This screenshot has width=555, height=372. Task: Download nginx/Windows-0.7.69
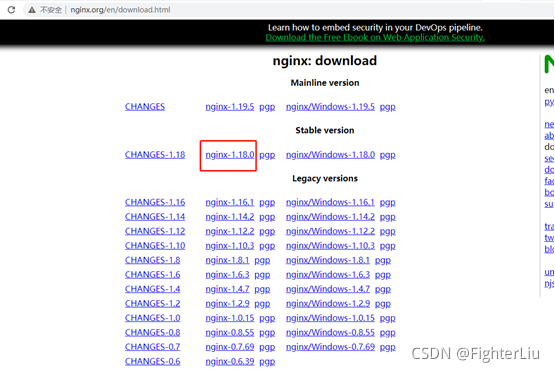pos(330,347)
